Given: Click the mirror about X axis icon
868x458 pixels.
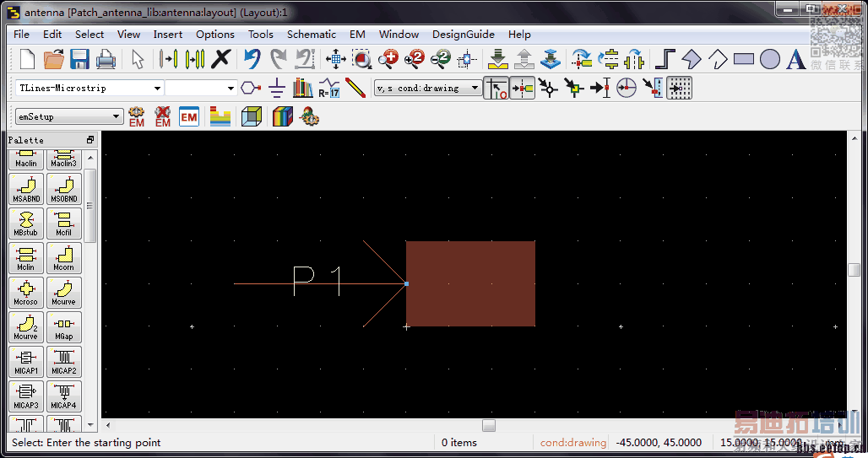Looking at the screenshot, I should 610,59.
